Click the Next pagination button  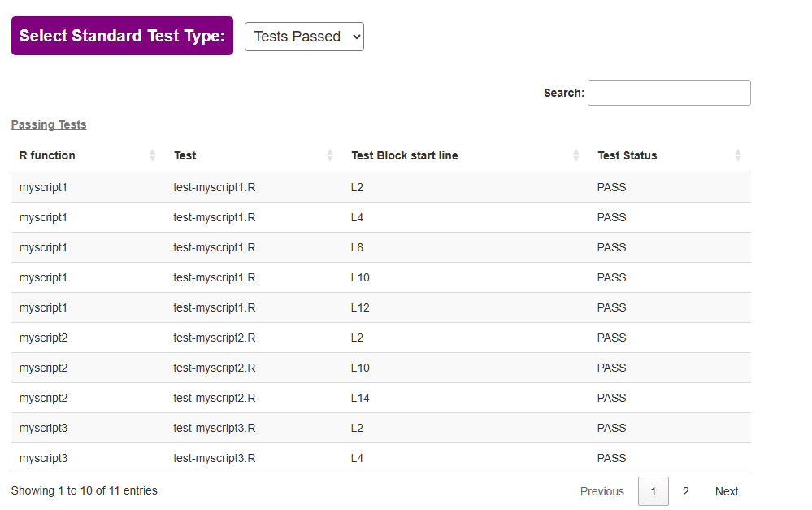coord(726,491)
